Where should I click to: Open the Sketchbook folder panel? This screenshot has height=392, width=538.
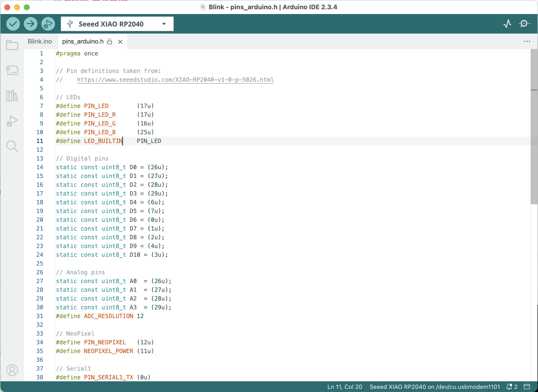(12, 45)
